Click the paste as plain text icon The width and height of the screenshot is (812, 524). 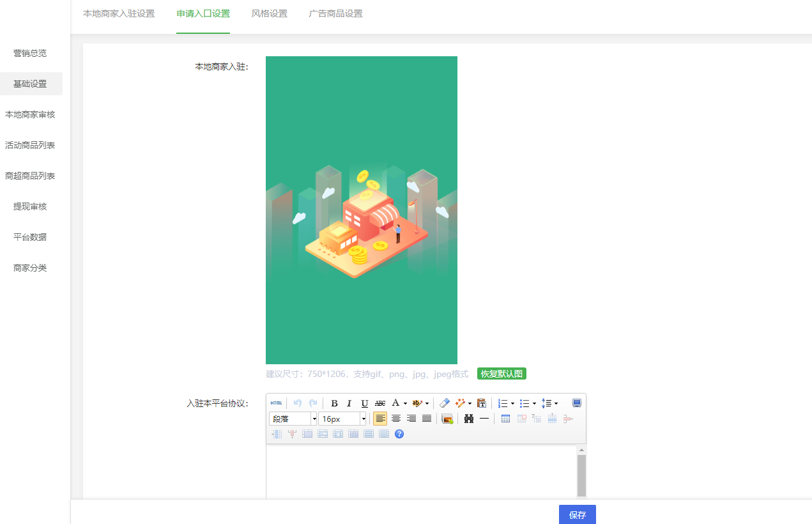tap(482, 403)
